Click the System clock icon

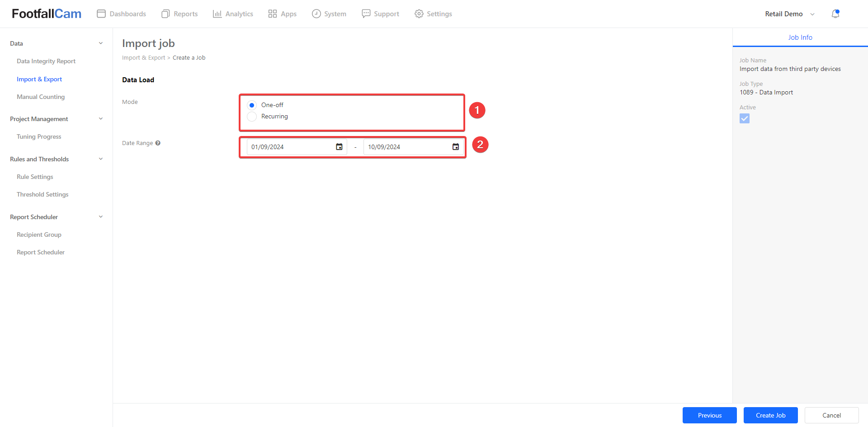[316, 14]
